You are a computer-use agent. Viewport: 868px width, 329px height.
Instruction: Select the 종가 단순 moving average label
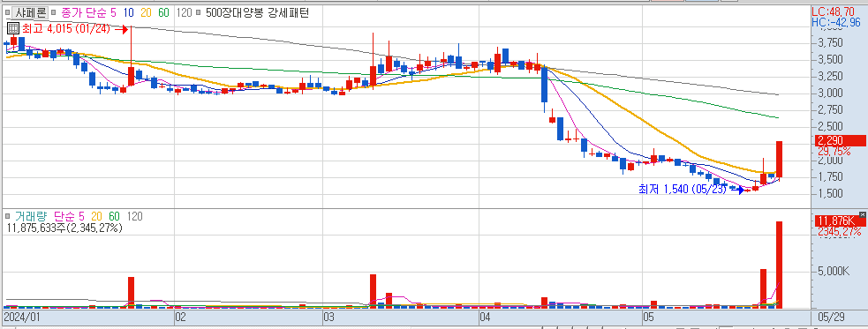(85, 12)
